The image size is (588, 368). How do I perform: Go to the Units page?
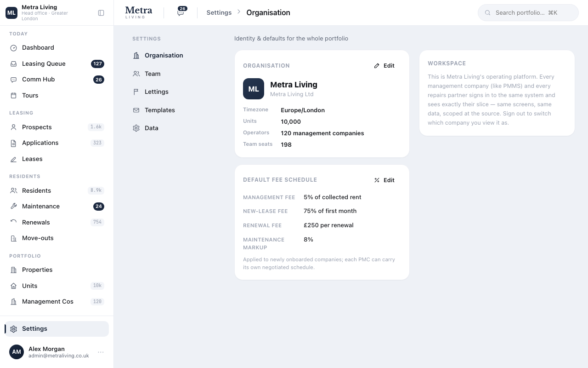57,286
